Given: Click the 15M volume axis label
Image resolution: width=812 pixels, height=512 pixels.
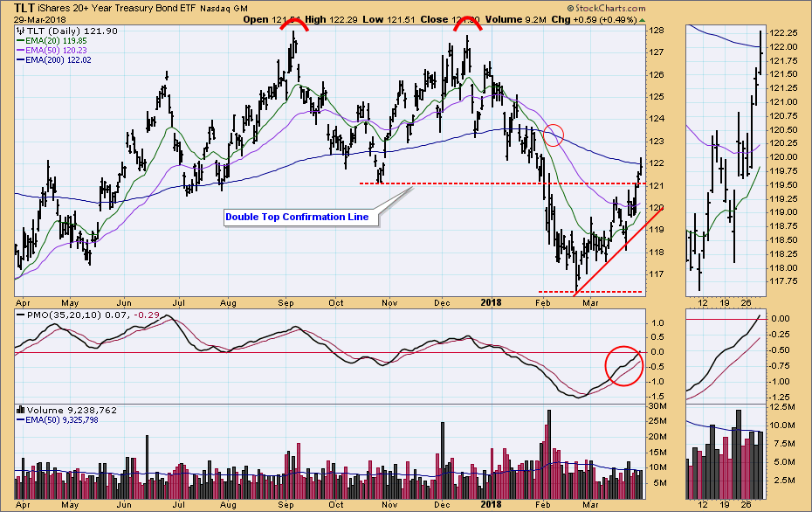Looking at the screenshot, I should pos(658,453).
